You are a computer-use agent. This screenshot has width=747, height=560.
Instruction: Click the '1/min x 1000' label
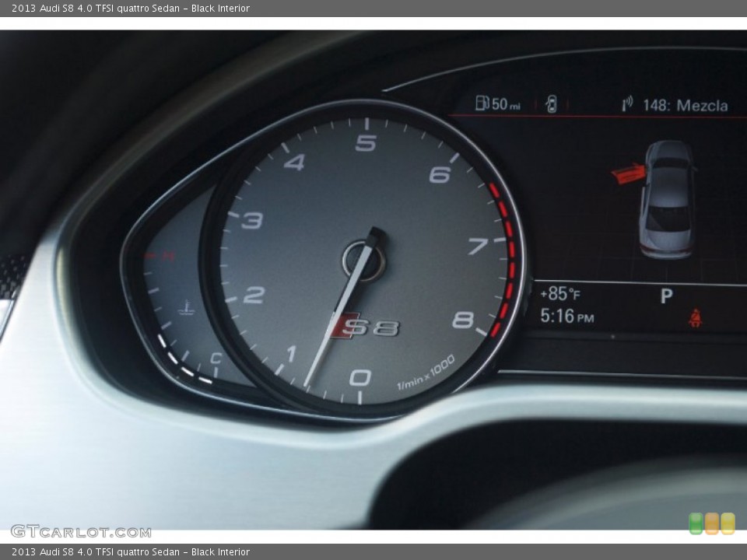(x=426, y=373)
